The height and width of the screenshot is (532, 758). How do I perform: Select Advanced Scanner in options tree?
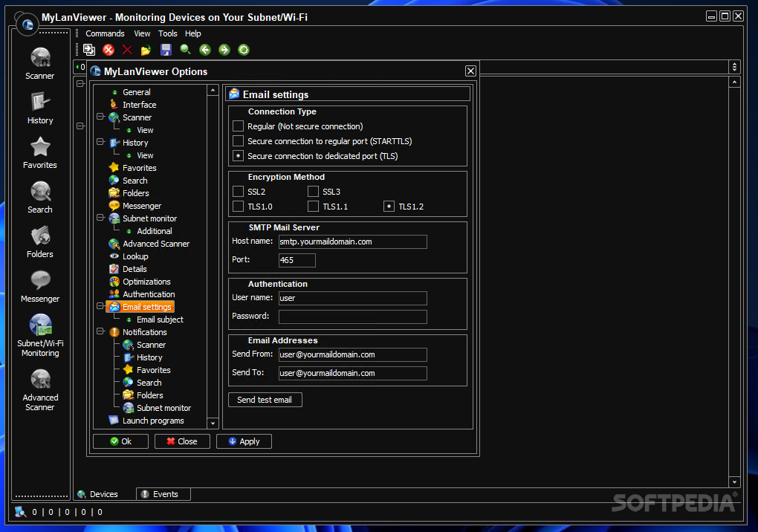tap(155, 244)
